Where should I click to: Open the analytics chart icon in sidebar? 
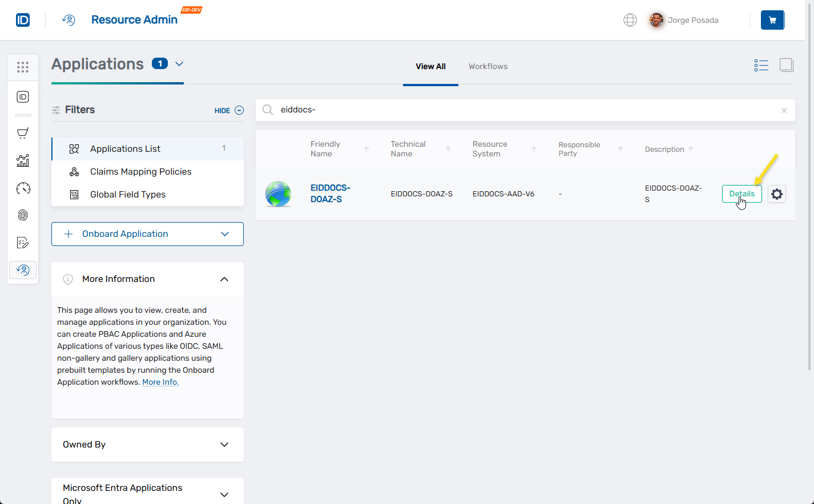pos(23,161)
